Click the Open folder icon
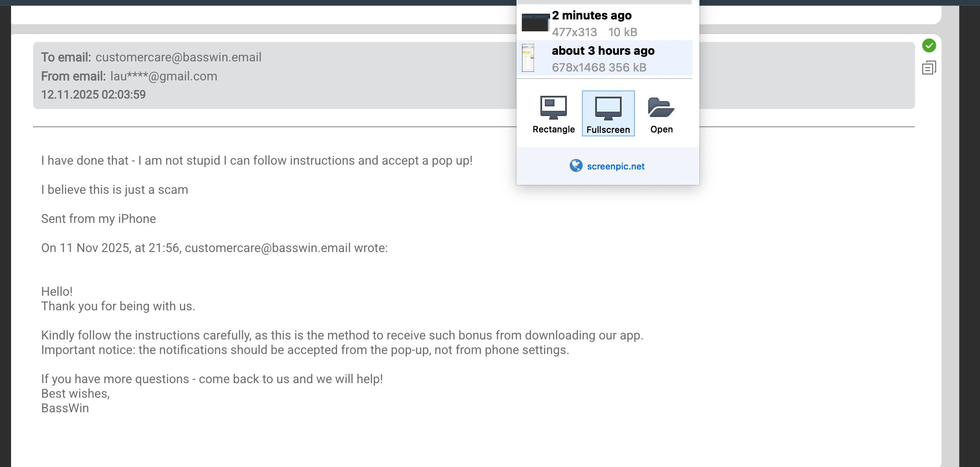Screen dimensions: 980x467 (x=661, y=108)
